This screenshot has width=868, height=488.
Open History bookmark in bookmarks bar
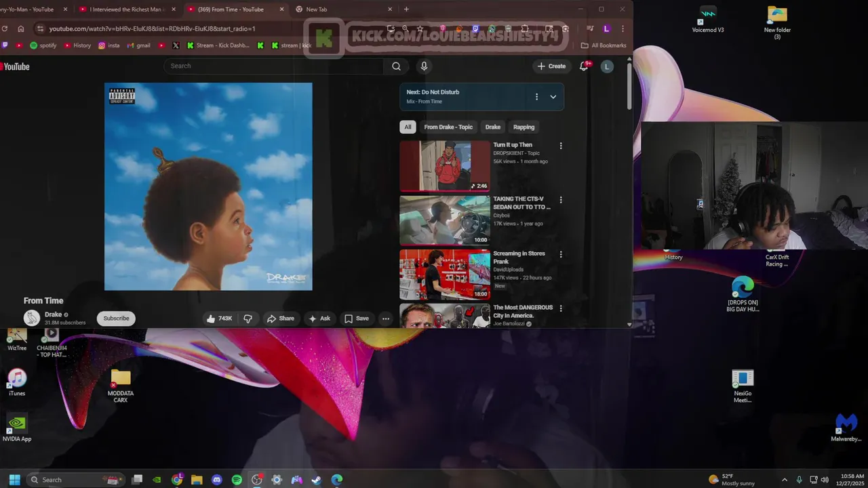coord(77,45)
